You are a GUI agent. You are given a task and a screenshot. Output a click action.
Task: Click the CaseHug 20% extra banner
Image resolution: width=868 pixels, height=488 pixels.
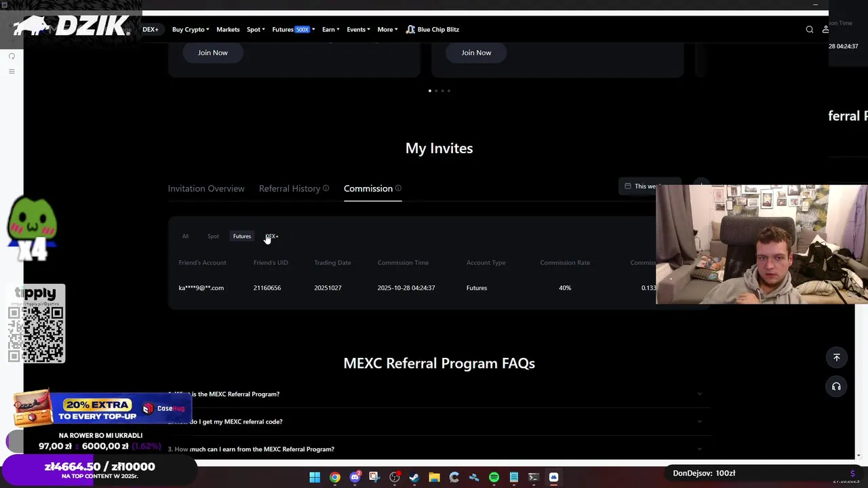coord(102,408)
